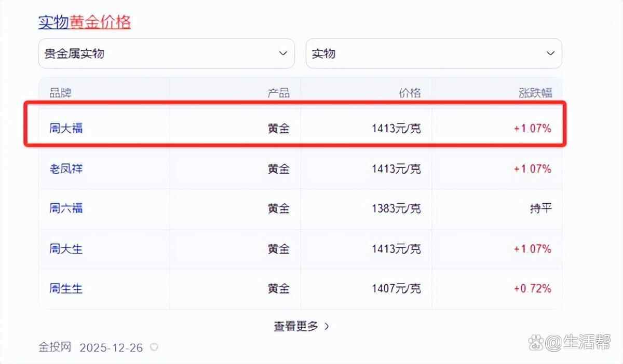Click the 价格 column header
The height and width of the screenshot is (364, 623).
[410, 93]
